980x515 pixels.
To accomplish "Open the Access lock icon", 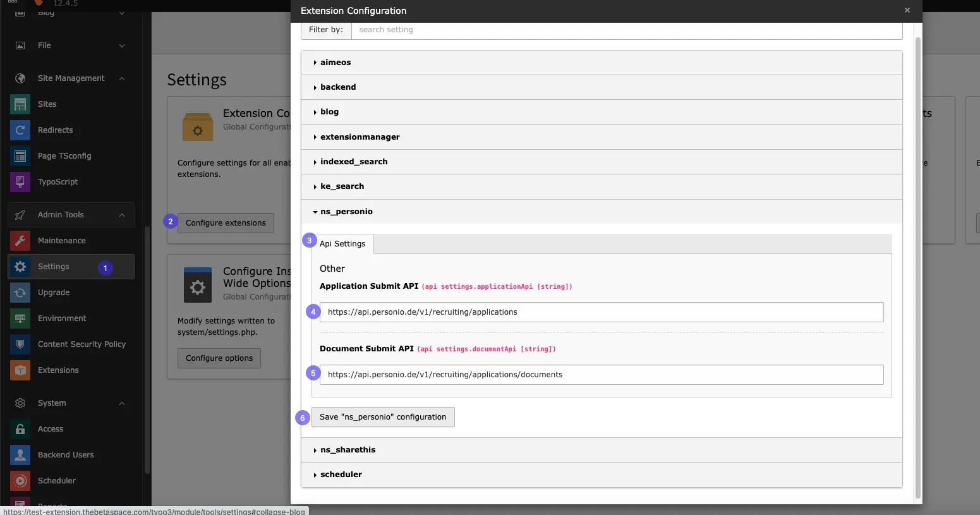I will [x=20, y=429].
